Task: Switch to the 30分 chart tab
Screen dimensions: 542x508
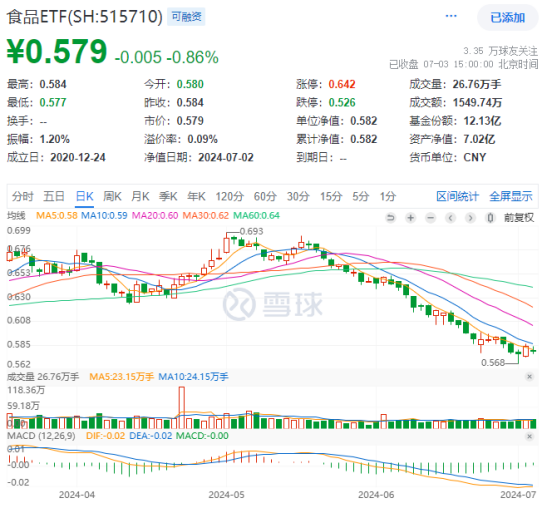Action: pos(298,196)
